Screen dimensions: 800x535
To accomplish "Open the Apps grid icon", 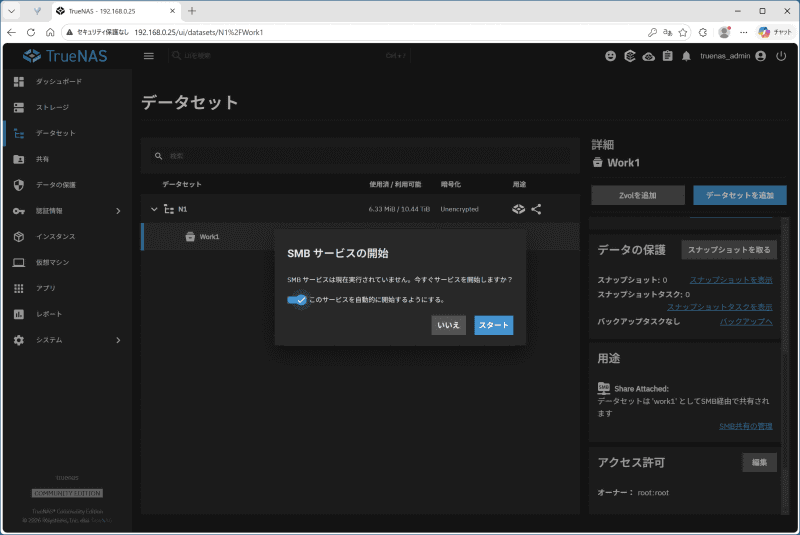I will 19,288.
